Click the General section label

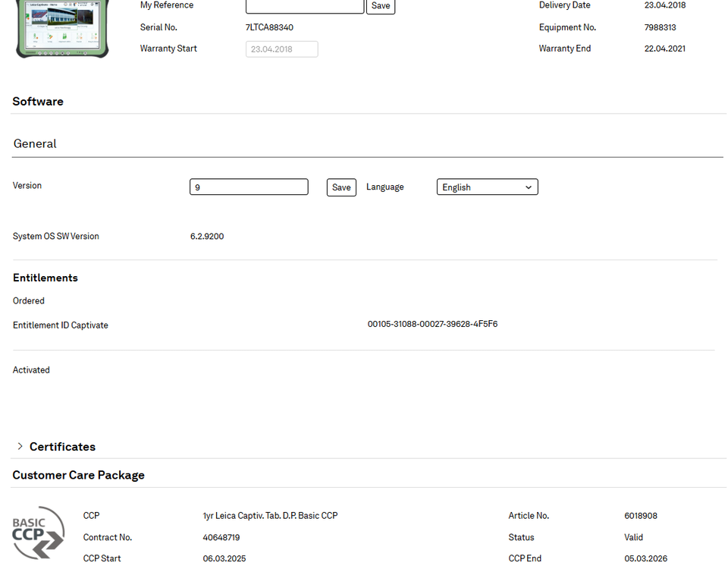pyautogui.click(x=34, y=143)
